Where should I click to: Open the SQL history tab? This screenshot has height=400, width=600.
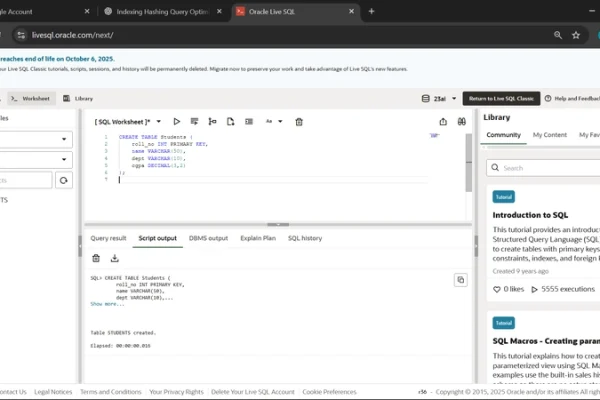click(305, 238)
